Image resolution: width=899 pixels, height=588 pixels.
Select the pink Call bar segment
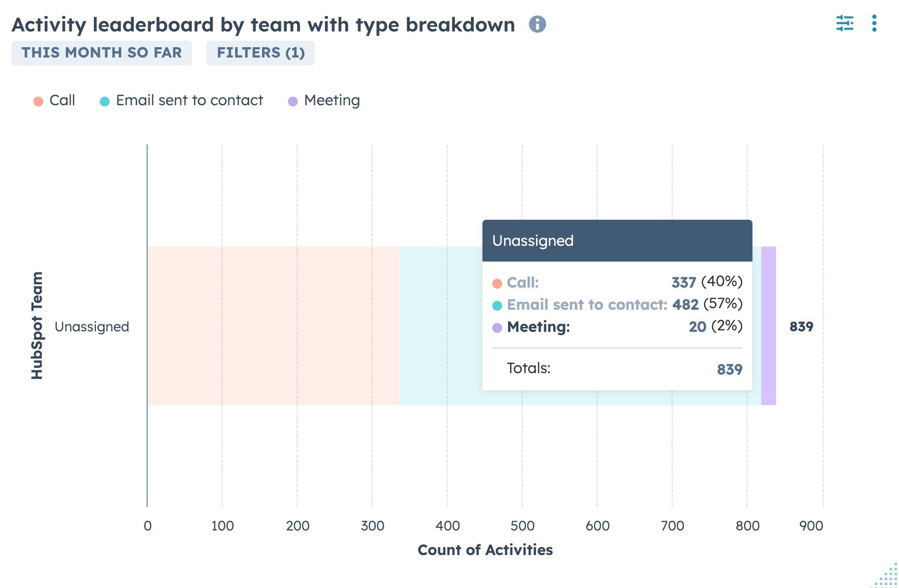(x=273, y=325)
